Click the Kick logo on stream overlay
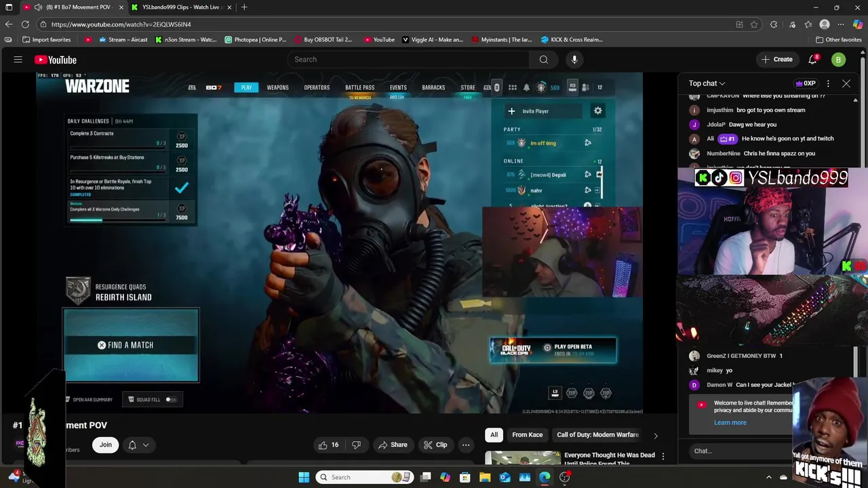Viewport: 868px width, 488px height. [x=703, y=178]
